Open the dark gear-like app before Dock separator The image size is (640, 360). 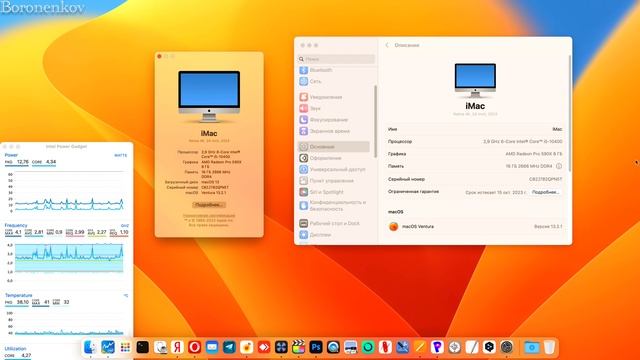coord(507,347)
